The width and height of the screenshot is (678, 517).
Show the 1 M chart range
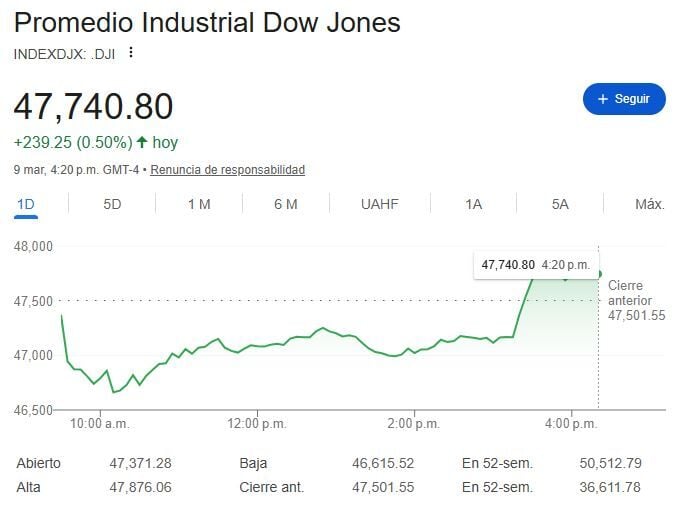tap(199, 204)
